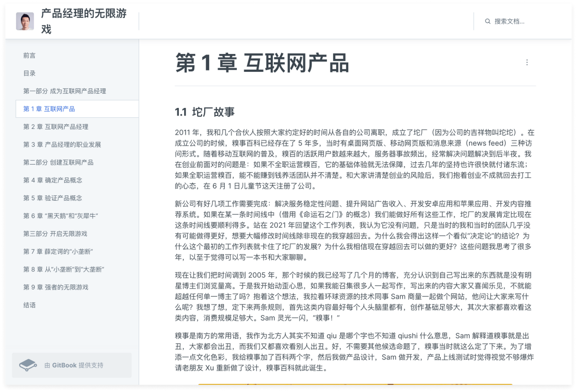Go to 第 2 章 互联网产品经理
Screen dimensions: 577x392
pos(56,127)
